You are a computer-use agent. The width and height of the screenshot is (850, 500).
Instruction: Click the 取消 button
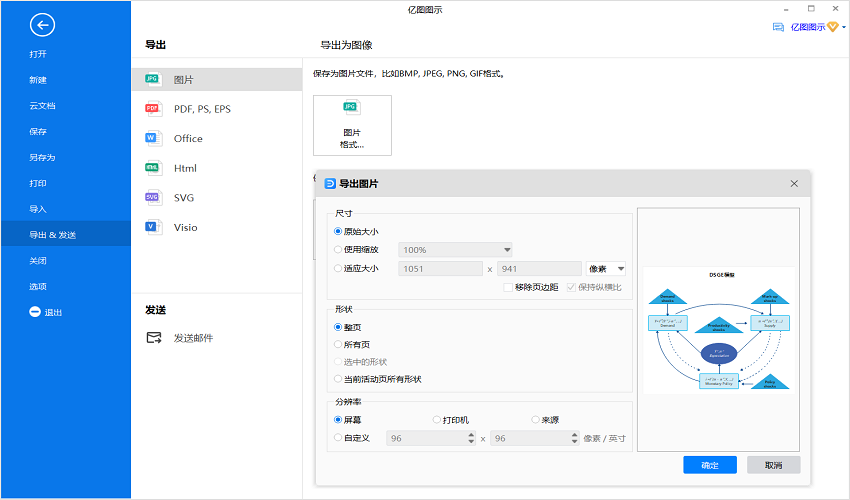click(774, 465)
